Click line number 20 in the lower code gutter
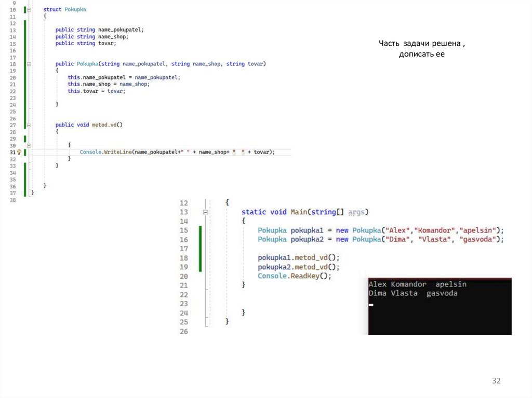 (x=184, y=276)
